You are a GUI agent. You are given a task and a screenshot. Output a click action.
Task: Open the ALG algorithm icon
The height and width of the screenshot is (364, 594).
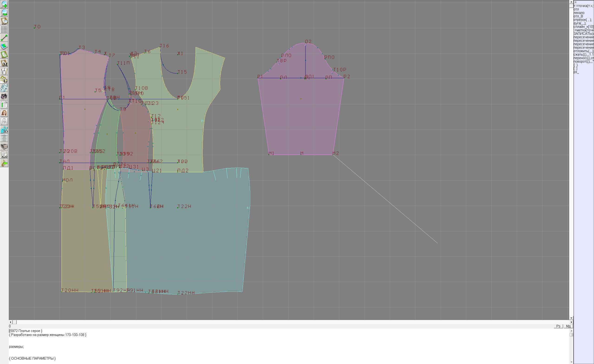(4, 155)
